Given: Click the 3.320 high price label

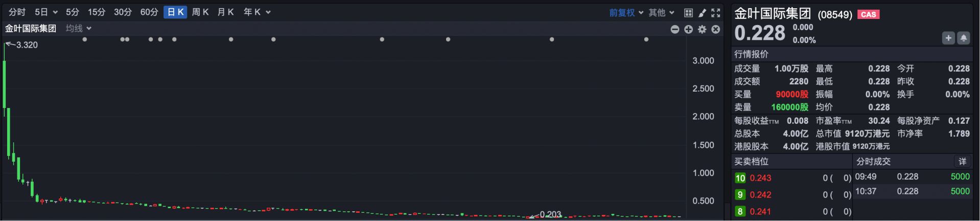Looking at the screenshot, I should click(x=27, y=45).
